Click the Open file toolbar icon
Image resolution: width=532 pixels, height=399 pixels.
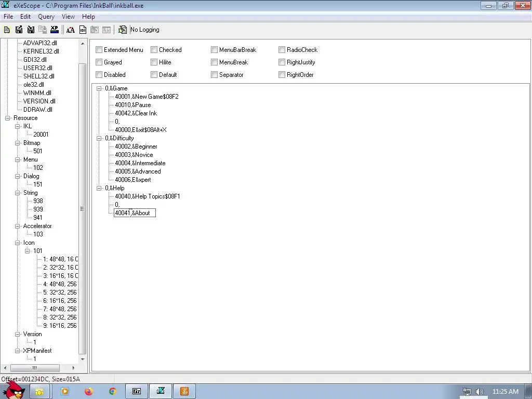pyautogui.click(x=7, y=30)
